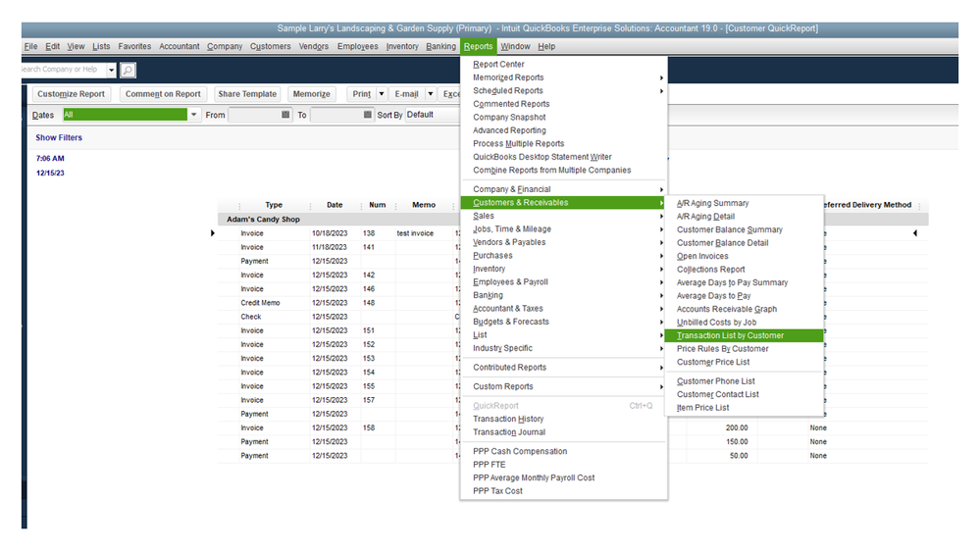Click the row marker arrow beside invoice 138

pyautogui.click(x=213, y=233)
